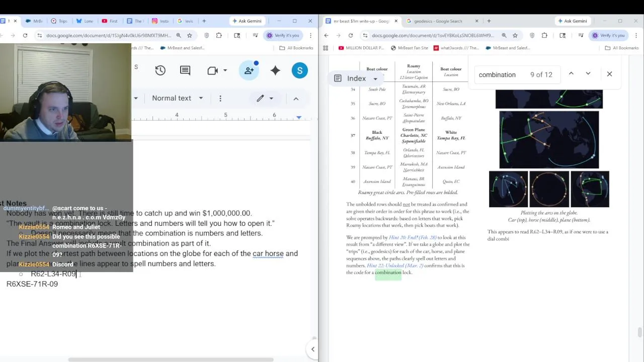Open Gemini sparkle icon in left Docs toolbar
This screenshot has height=362, width=644.
(x=275, y=71)
